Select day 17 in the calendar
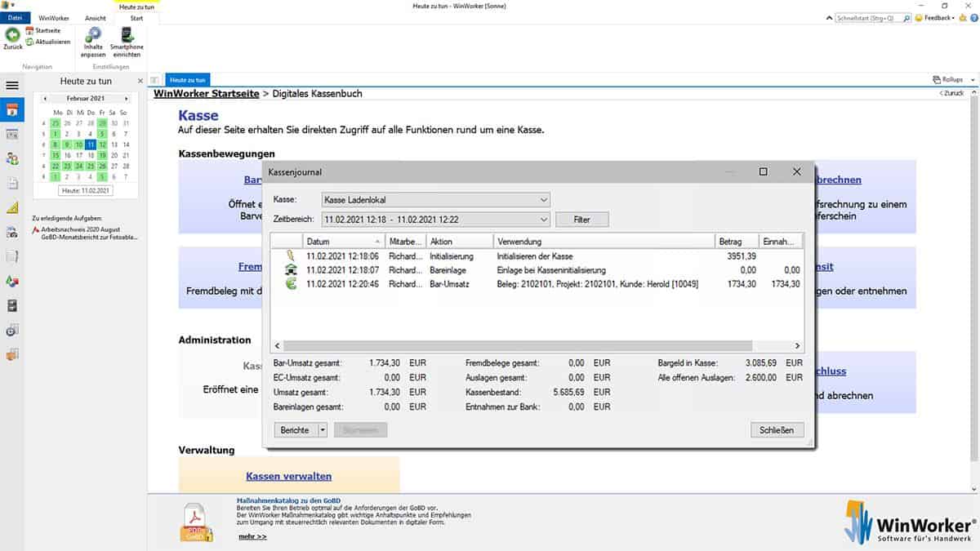Screen dimensions: 980x551 (x=80, y=155)
